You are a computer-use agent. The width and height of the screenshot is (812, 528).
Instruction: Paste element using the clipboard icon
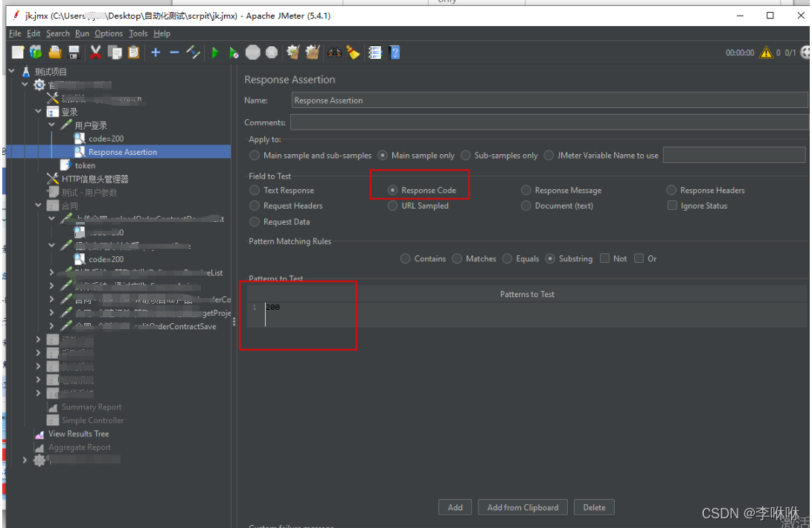(134, 52)
